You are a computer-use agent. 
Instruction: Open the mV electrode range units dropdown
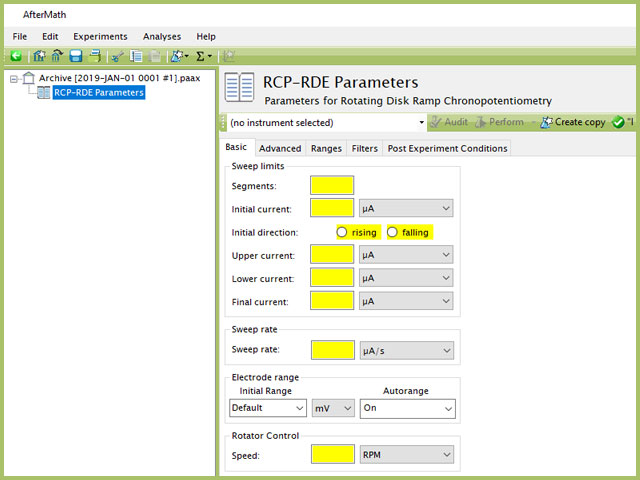(x=333, y=408)
